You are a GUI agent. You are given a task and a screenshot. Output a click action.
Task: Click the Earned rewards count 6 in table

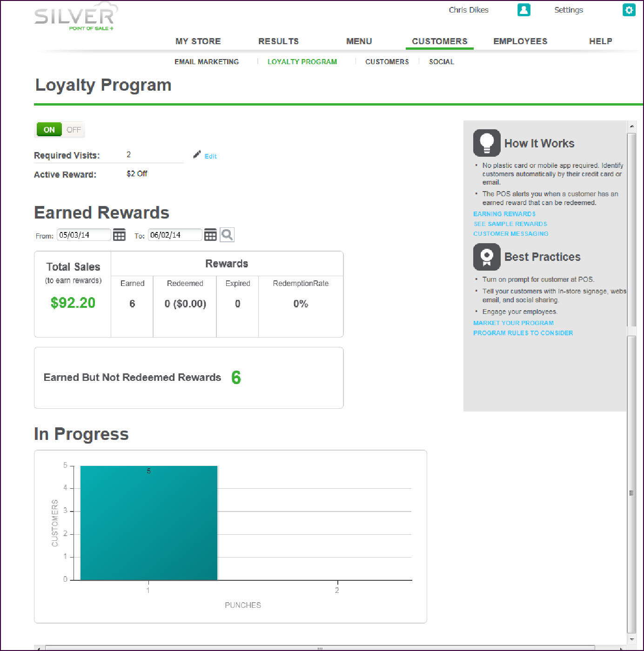point(132,304)
